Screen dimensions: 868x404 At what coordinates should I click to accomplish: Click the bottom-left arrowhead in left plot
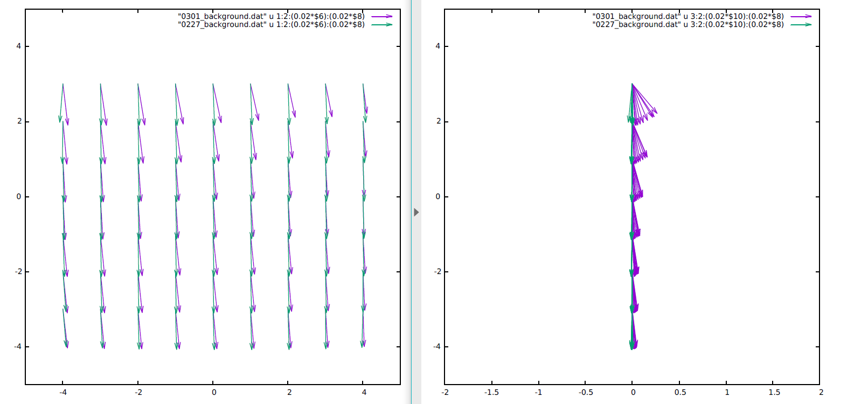[x=67, y=346]
